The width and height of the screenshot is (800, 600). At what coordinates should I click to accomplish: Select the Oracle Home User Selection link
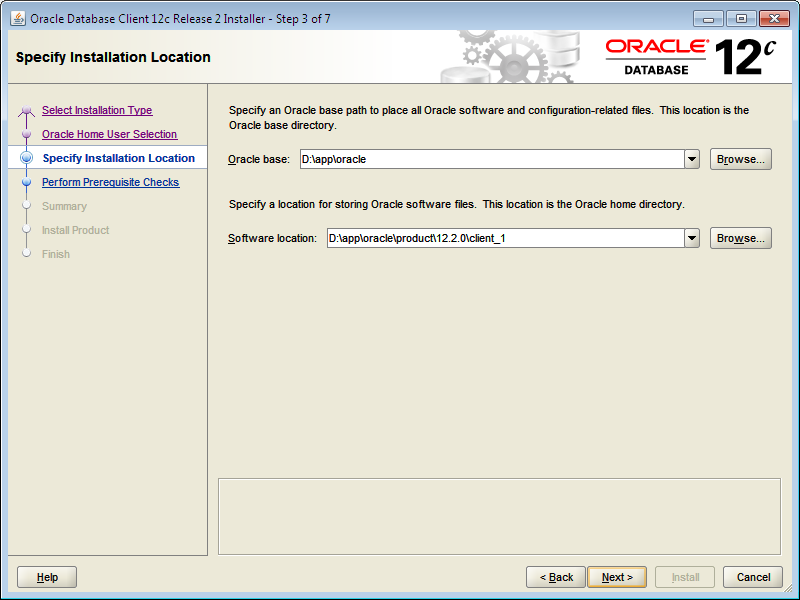tap(109, 134)
